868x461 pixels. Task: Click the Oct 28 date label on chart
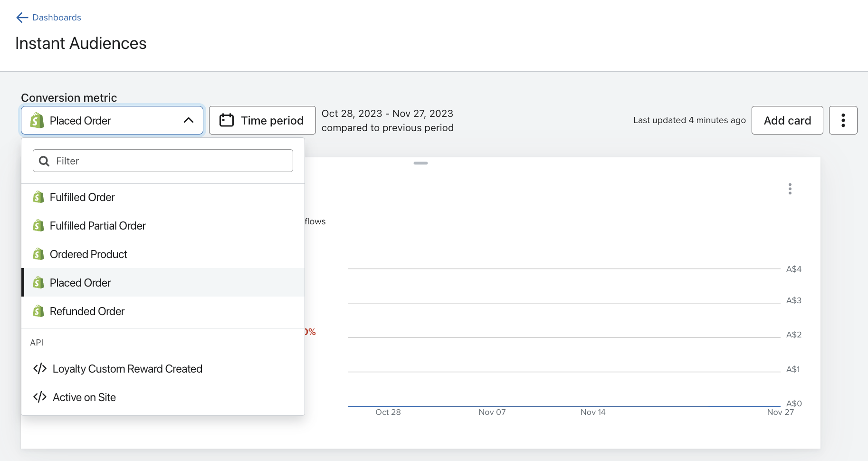click(388, 412)
